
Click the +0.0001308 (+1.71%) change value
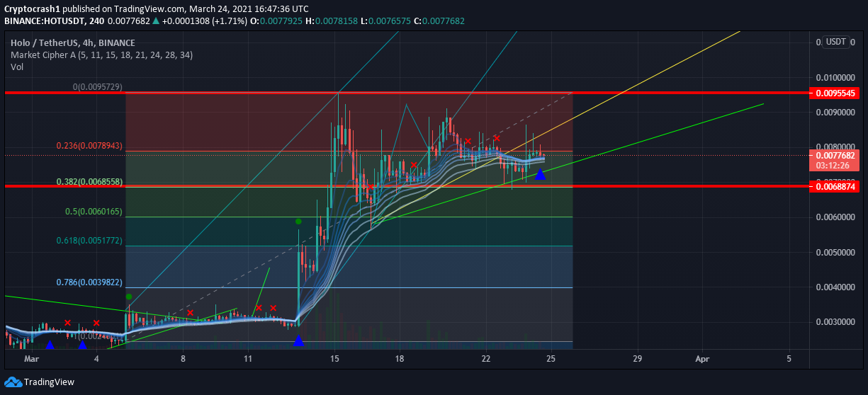coord(205,21)
